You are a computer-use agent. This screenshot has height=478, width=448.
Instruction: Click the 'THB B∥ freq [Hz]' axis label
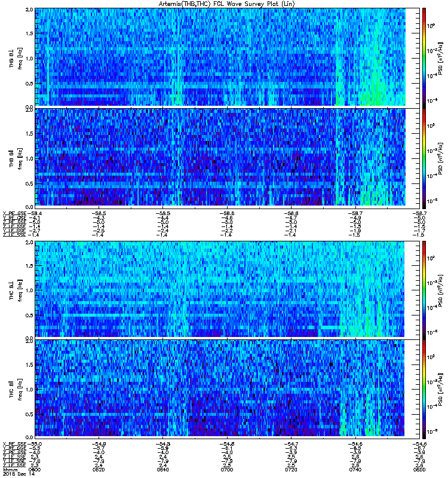tap(16, 158)
